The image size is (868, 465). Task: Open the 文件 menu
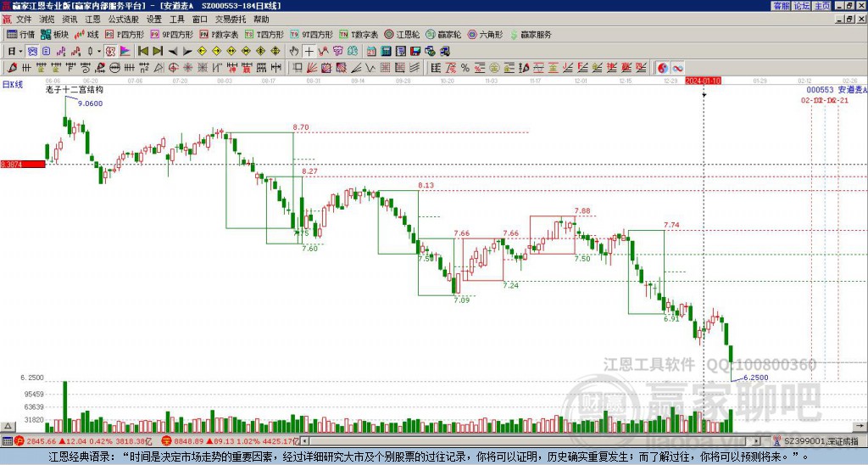[x=24, y=20]
